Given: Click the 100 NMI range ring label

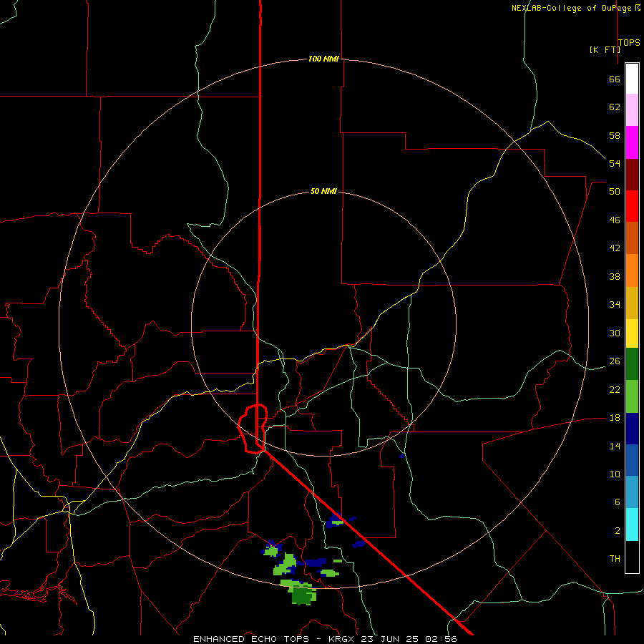Looking at the screenshot, I should 323,59.
